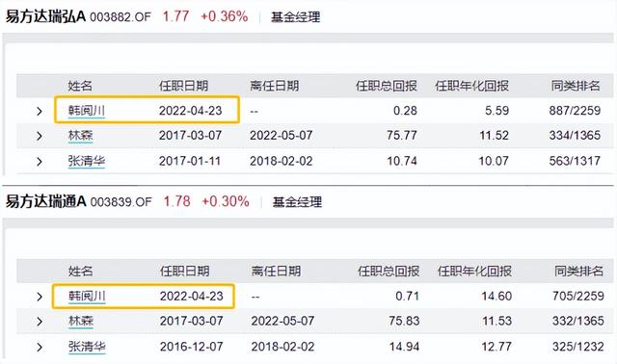Sort by 任职日期 header in top table
Image resolution: width=617 pixels, height=364 pixels.
(184, 86)
